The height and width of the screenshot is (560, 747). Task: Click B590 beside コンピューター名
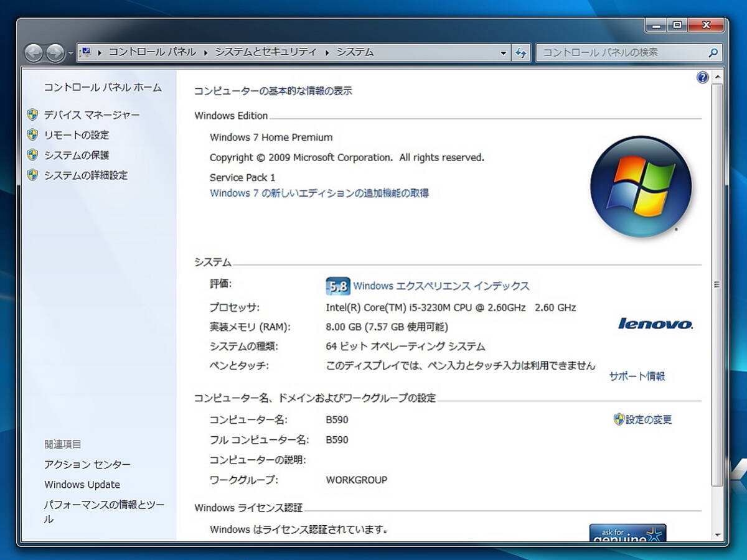[337, 420]
